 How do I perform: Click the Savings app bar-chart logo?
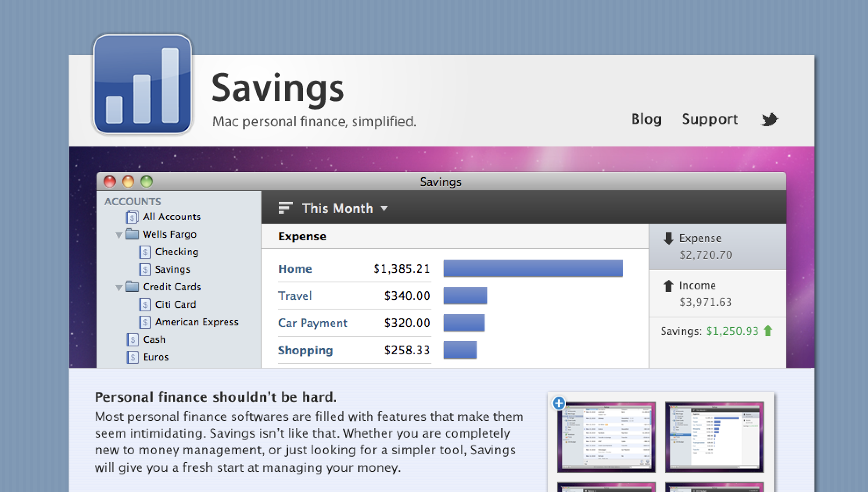point(143,84)
